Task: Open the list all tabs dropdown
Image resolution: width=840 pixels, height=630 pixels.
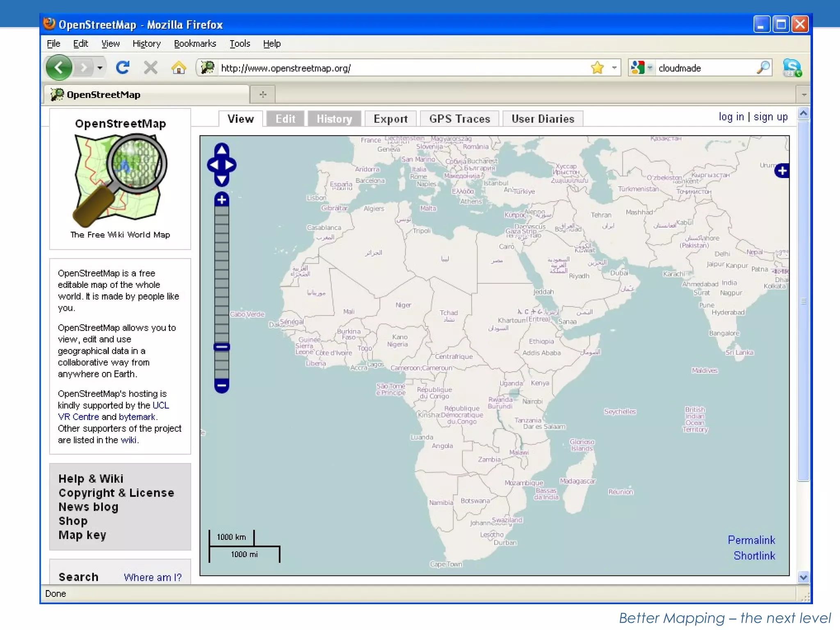Action: (803, 95)
